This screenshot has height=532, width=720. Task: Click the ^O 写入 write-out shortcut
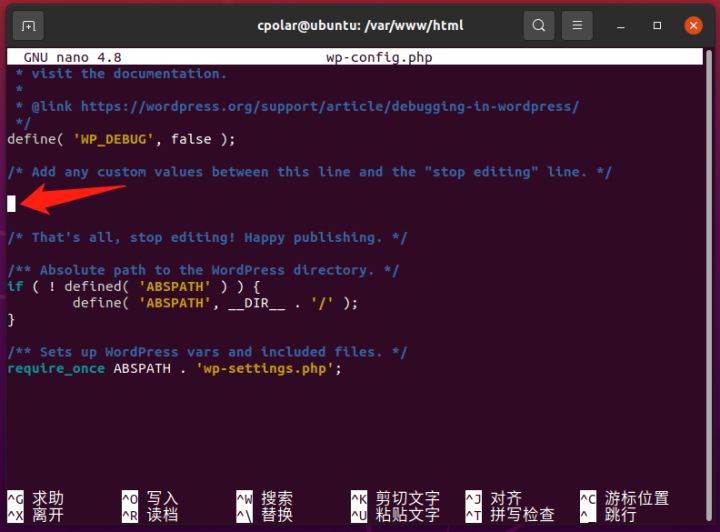pos(150,498)
